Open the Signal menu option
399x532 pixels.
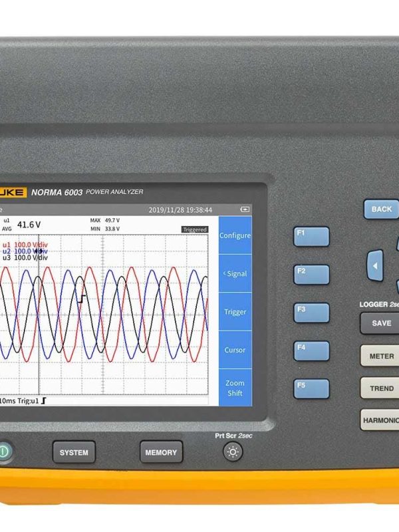point(235,273)
